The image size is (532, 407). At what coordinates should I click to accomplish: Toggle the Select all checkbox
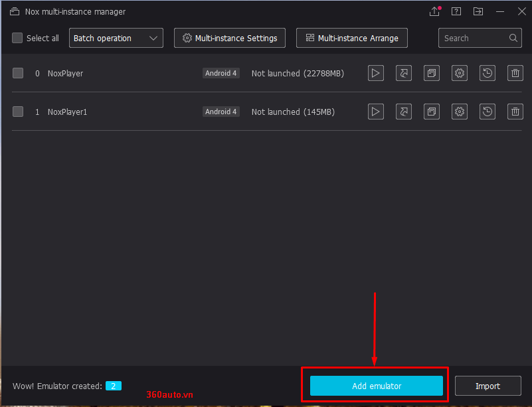17,38
